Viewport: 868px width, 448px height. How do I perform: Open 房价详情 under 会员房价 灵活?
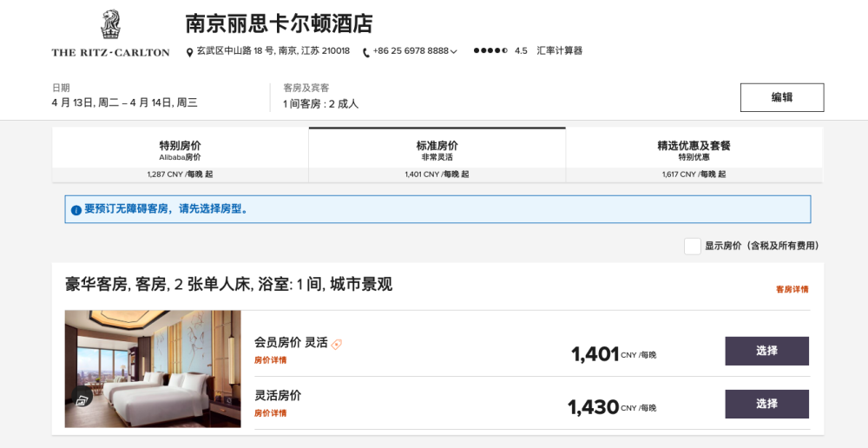pyautogui.click(x=271, y=360)
